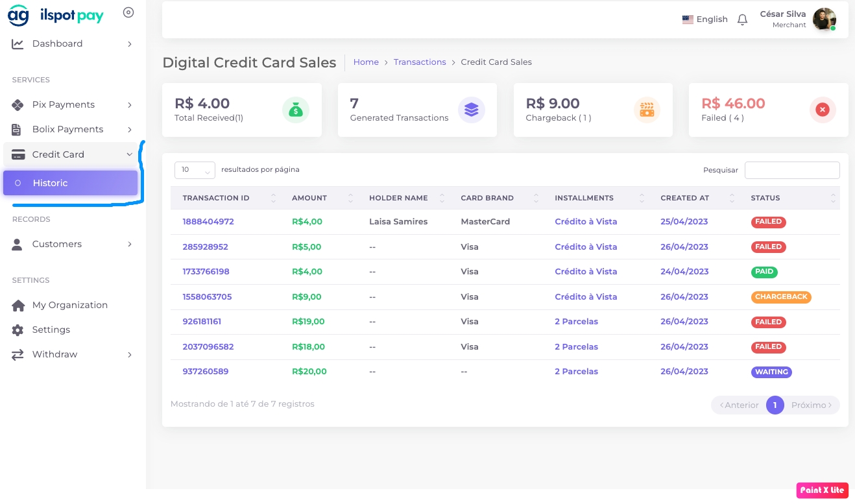Click the sidebar toggle circle icon
The image size is (855, 504).
click(128, 12)
